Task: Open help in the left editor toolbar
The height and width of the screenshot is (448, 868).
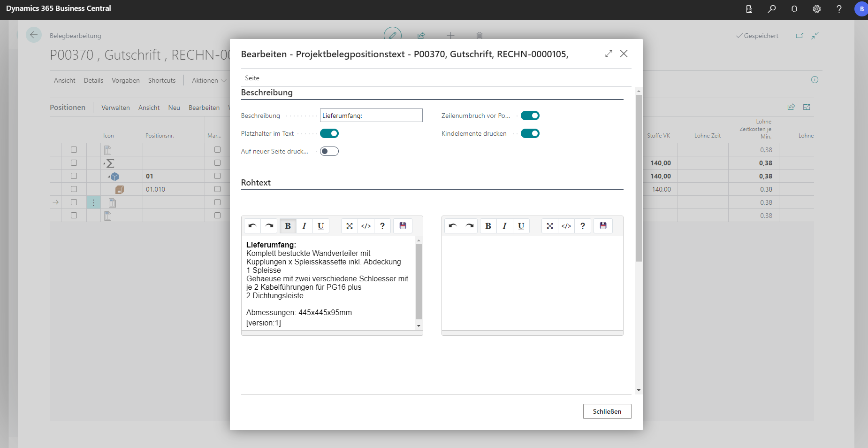Action: point(382,226)
